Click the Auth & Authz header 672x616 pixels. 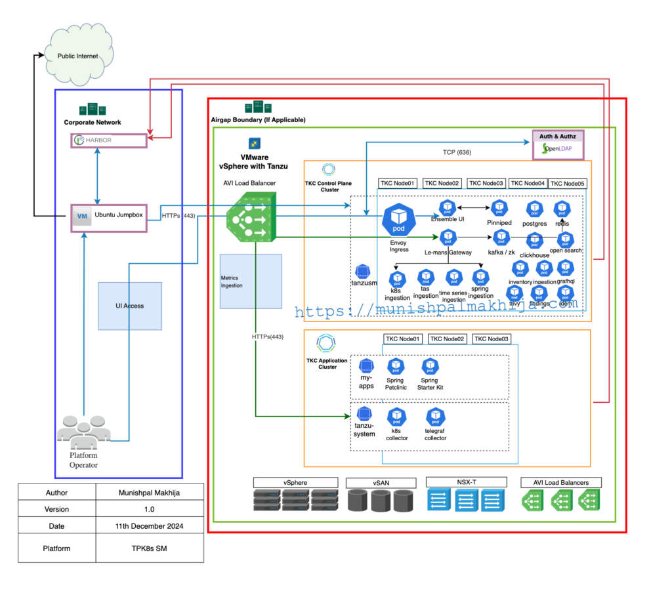(558, 136)
